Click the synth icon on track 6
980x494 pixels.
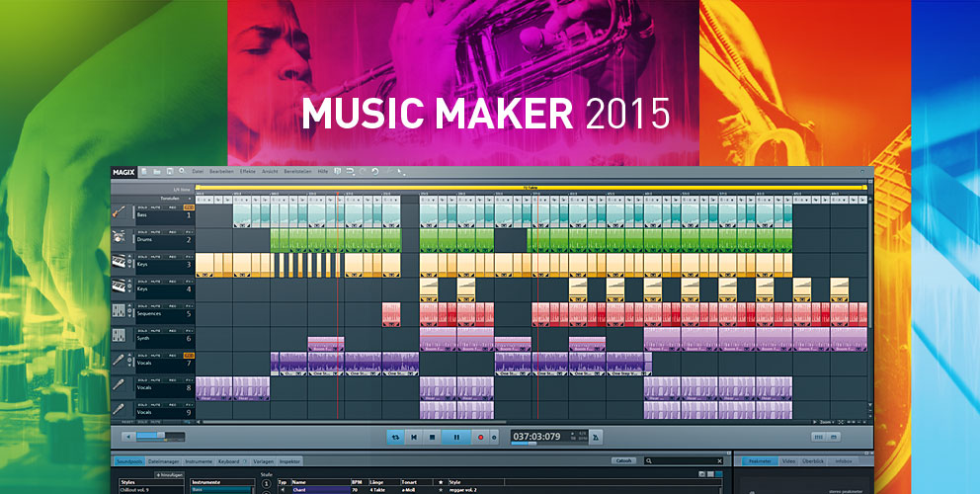point(119,335)
